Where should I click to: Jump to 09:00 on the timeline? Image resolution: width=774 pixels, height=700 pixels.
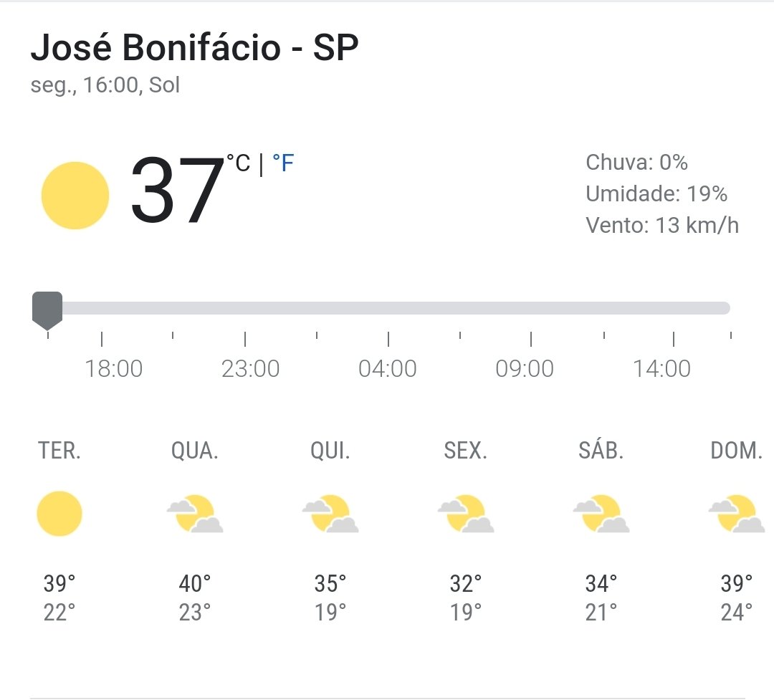pos(524,369)
